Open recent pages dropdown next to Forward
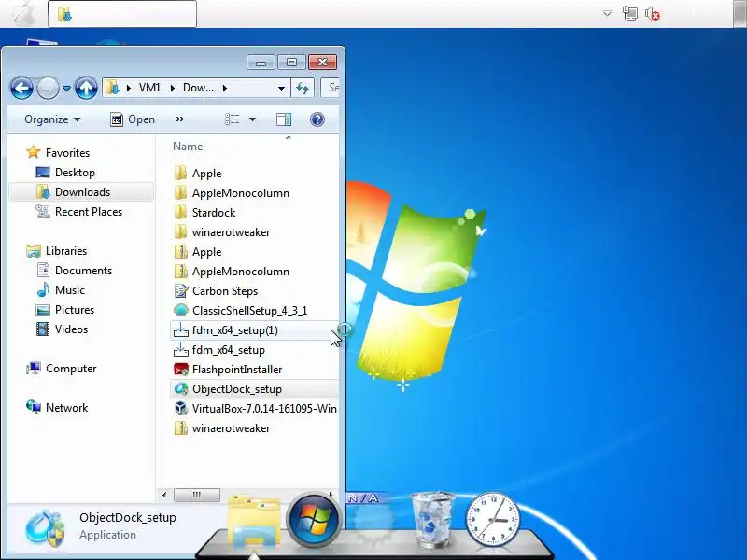Viewport: 747px width, 560px height. (66, 88)
